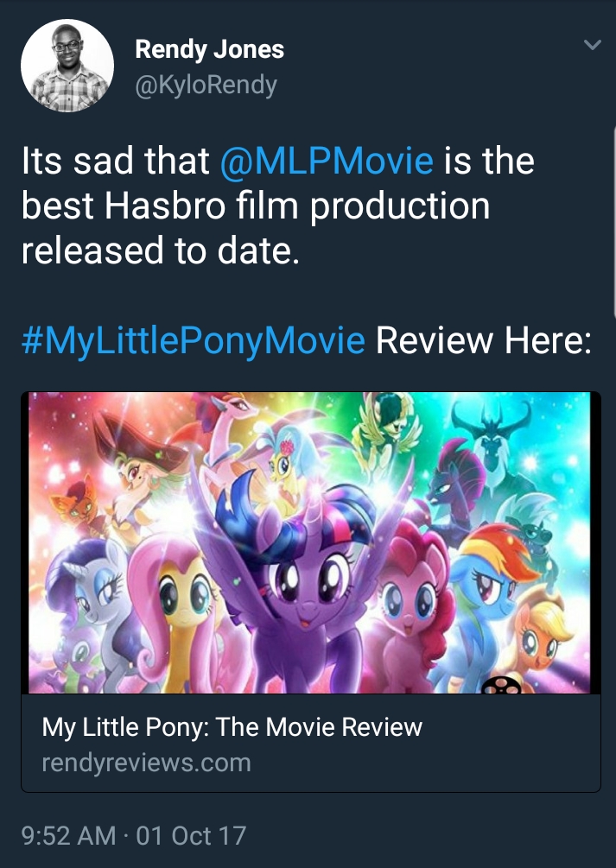Follow the #MyLittlePonyMovie hashtag

193,341
